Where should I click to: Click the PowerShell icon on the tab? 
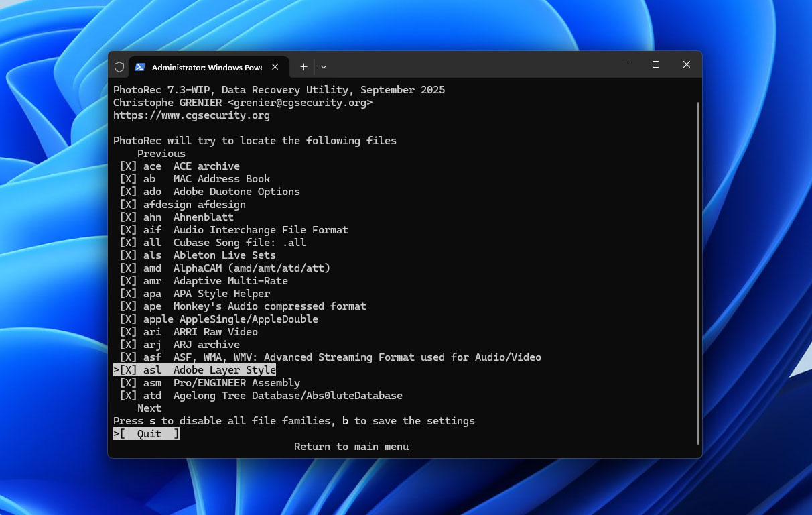coord(140,67)
